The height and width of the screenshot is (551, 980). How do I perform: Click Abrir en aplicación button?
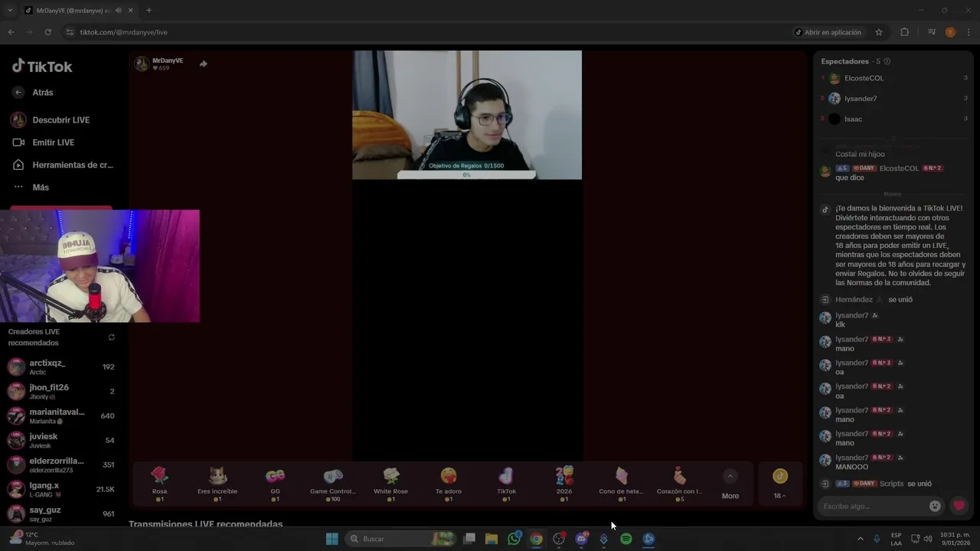(x=828, y=32)
